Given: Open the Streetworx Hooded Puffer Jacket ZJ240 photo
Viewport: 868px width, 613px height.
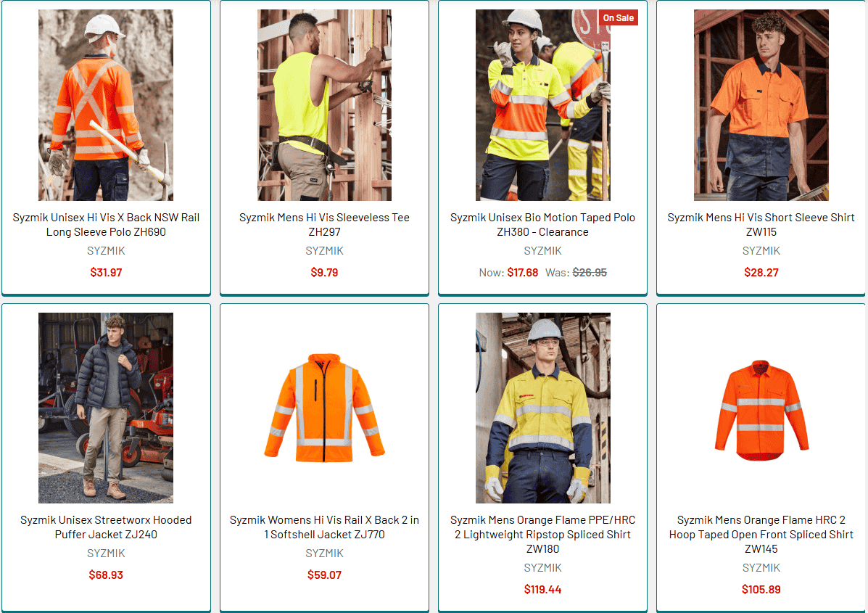Looking at the screenshot, I should coord(106,408).
